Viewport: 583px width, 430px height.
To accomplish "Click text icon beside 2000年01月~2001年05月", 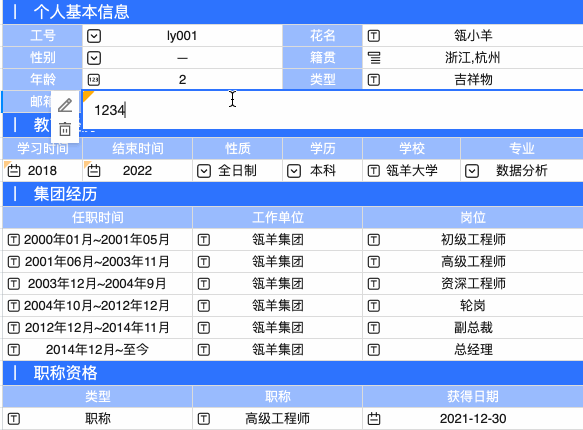I will point(14,240).
